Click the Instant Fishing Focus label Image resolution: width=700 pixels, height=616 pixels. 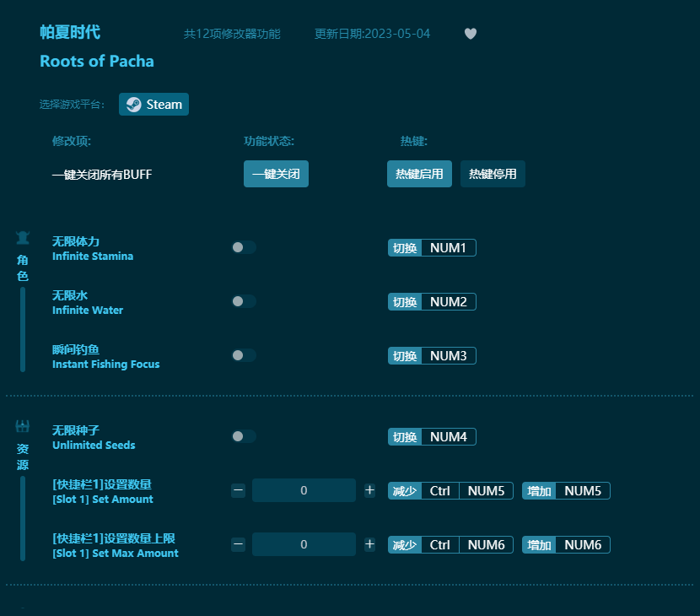coord(105,365)
